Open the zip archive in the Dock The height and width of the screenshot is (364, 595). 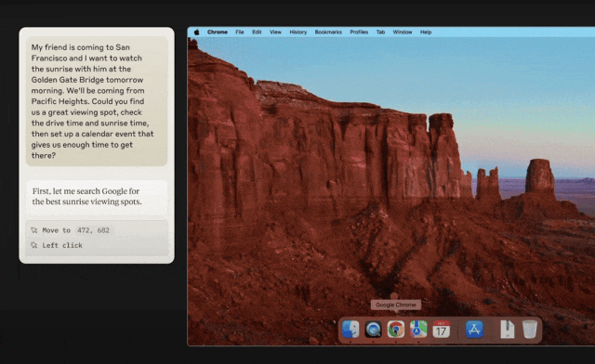(x=507, y=329)
